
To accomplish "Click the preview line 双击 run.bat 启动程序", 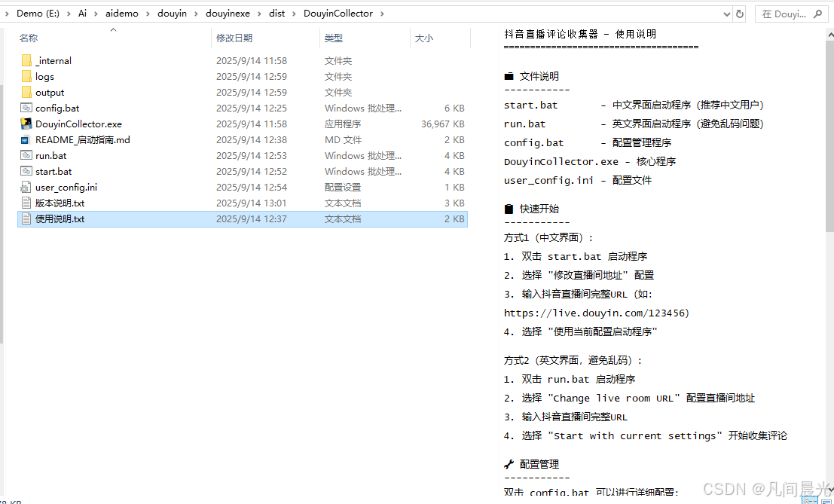I will click(570, 379).
